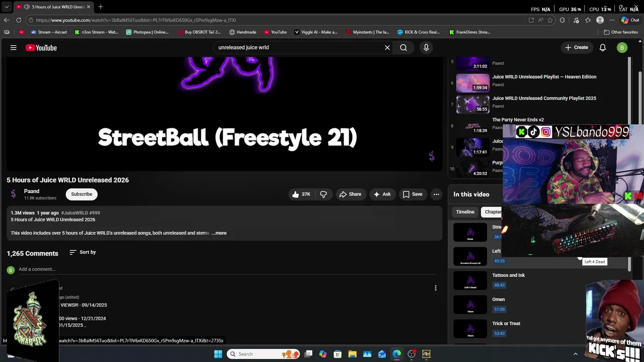Open the YouTube notifications bell
This screenshot has height=362, width=644.
[x=603, y=48]
